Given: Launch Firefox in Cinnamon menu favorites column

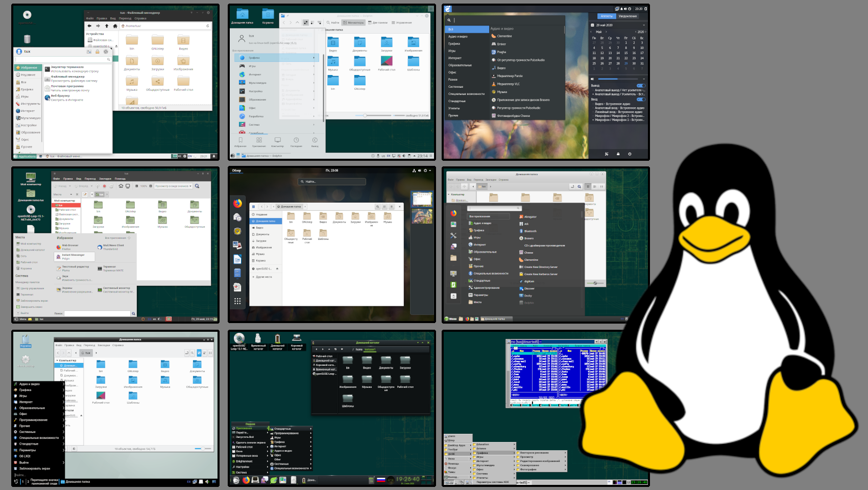Looking at the screenshot, I should 453,213.
